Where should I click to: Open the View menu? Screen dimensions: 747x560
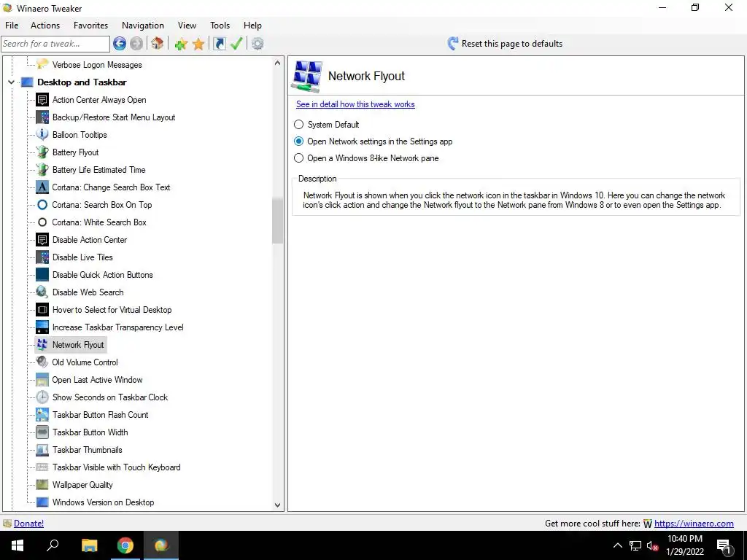pos(187,26)
